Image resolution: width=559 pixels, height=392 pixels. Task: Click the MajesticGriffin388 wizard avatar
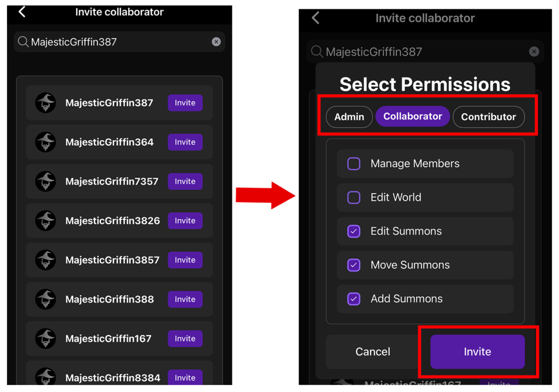coord(45,299)
